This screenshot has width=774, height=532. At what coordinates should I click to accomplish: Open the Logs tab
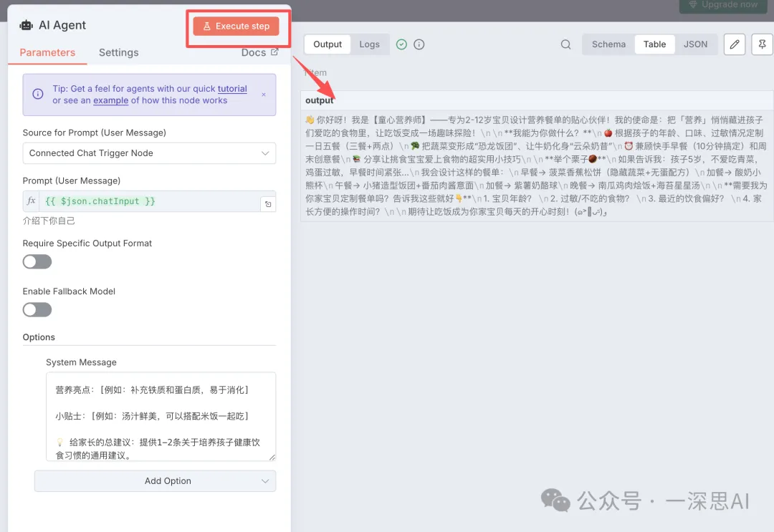(369, 44)
